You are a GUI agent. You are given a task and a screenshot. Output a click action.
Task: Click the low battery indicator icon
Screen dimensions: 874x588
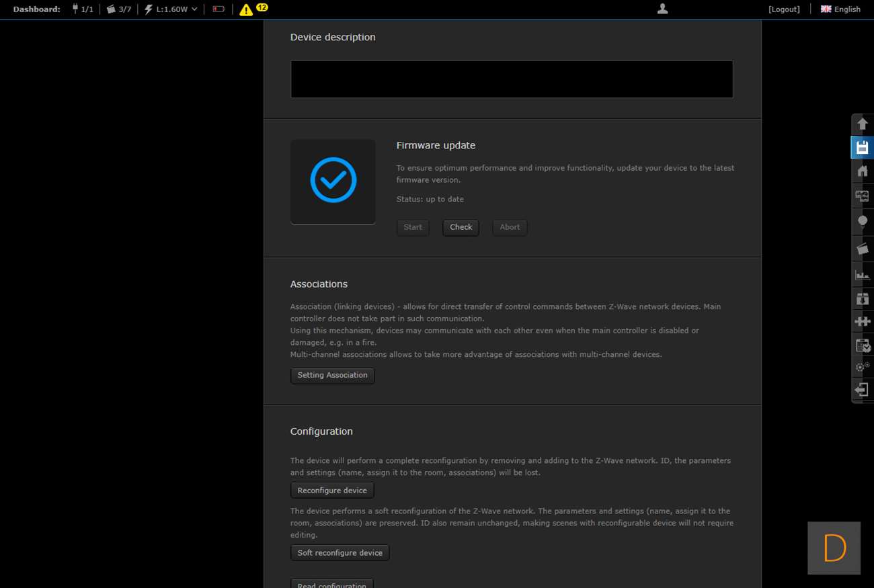(218, 9)
